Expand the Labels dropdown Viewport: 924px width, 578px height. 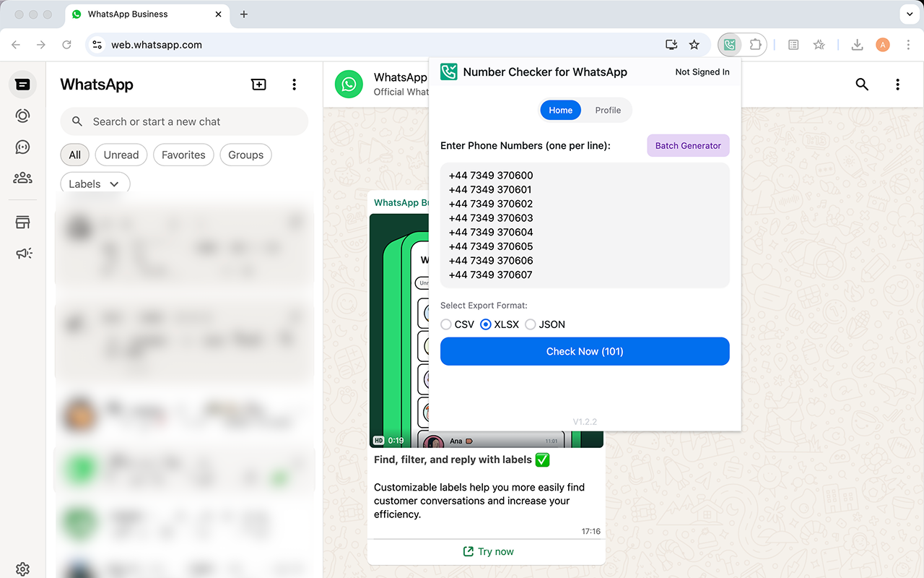tap(95, 183)
